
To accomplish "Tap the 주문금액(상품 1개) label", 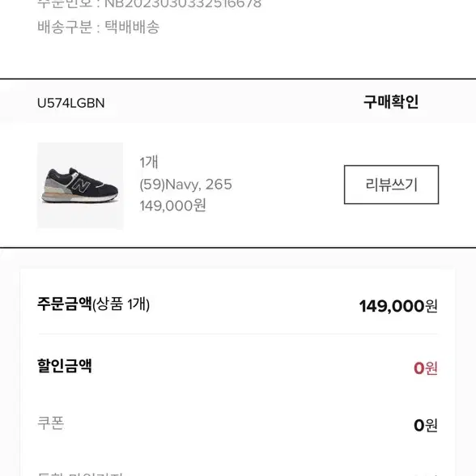I will pyautogui.click(x=94, y=304).
